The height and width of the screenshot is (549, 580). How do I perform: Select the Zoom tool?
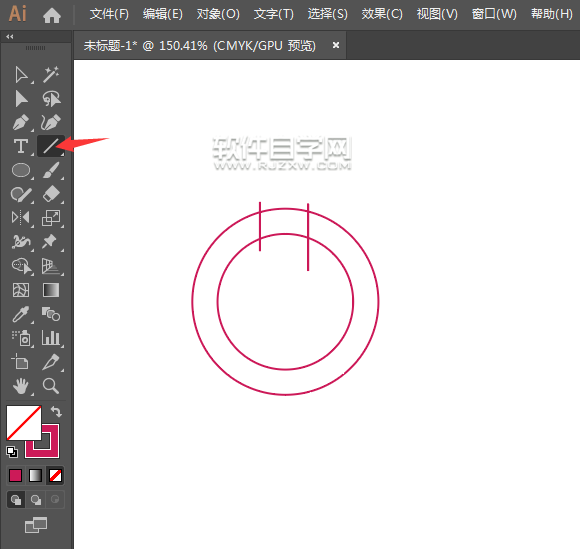[x=51, y=386]
